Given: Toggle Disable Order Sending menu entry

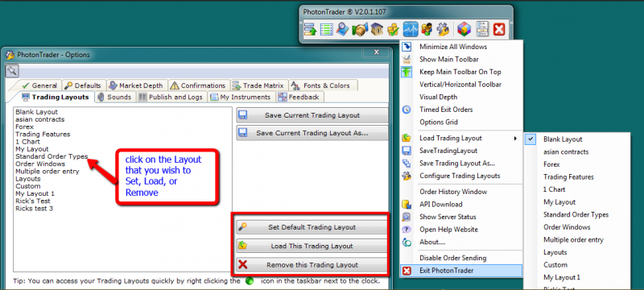Looking at the screenshot, I should tap(461, 258).
